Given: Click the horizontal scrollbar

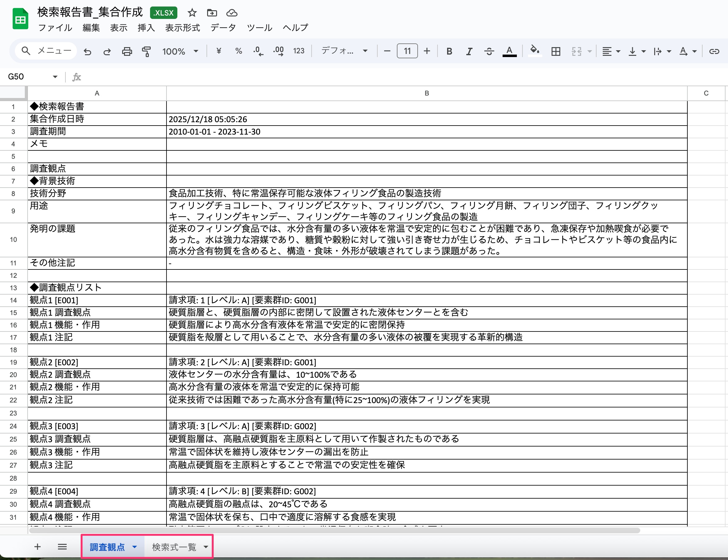Looking at the screenshot, I should [x=334, y=530].
